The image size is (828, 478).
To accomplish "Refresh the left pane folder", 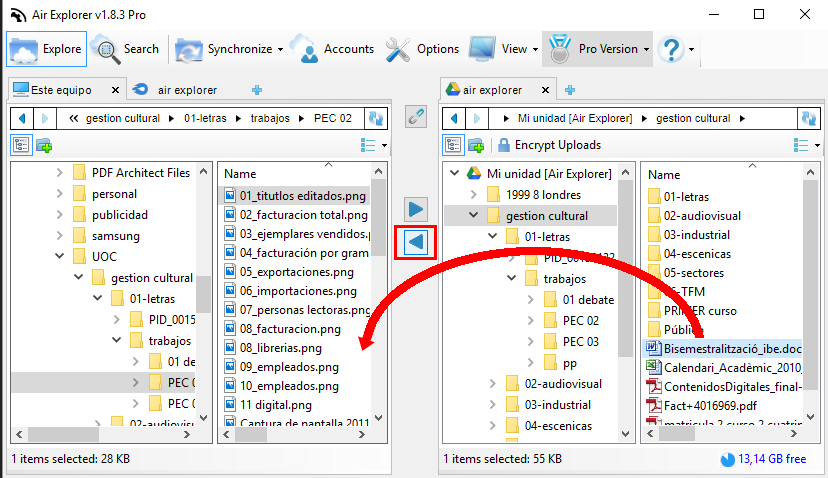I will click(376, 118).
